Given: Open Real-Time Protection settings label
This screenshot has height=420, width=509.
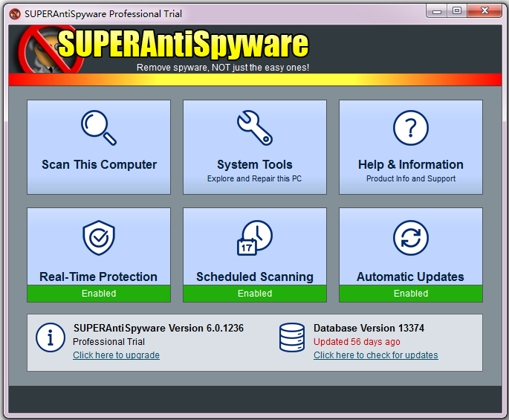Looking at the screenshot, I should click(x=98, y=277).
